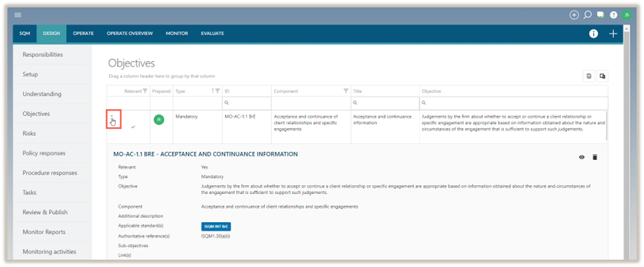Viewport: 644px width, 267px height.
Task: Open filter on the Type column
Action: (218, 91)
